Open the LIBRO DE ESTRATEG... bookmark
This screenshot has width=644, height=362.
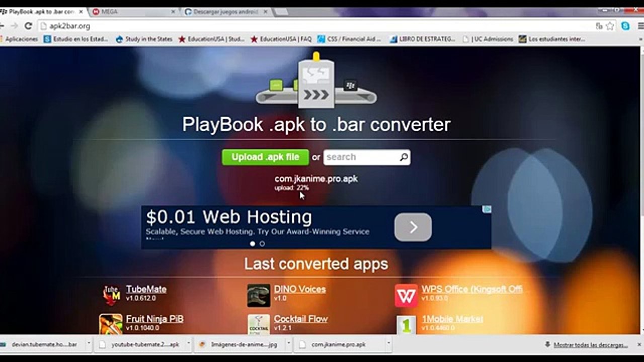click(x=422, y=39)
